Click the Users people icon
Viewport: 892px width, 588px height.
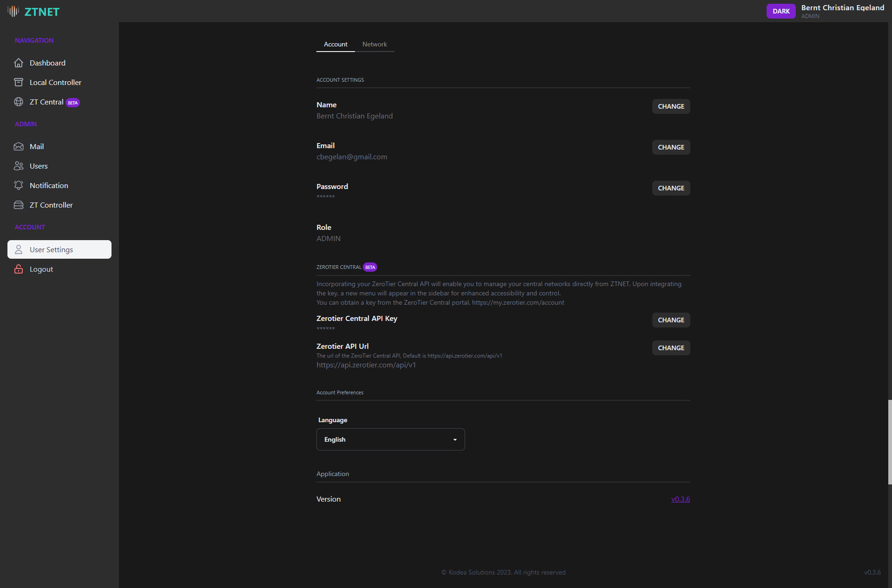[x=19, y=166]
